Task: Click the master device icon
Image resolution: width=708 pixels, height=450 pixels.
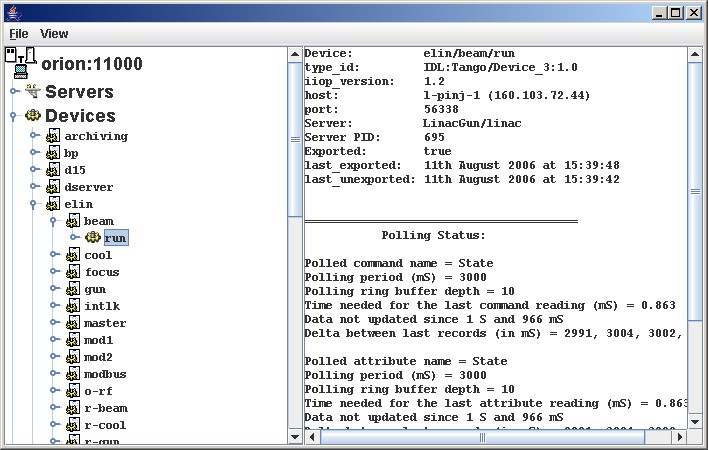Action: pyautogui.click(x=72, y=323)
